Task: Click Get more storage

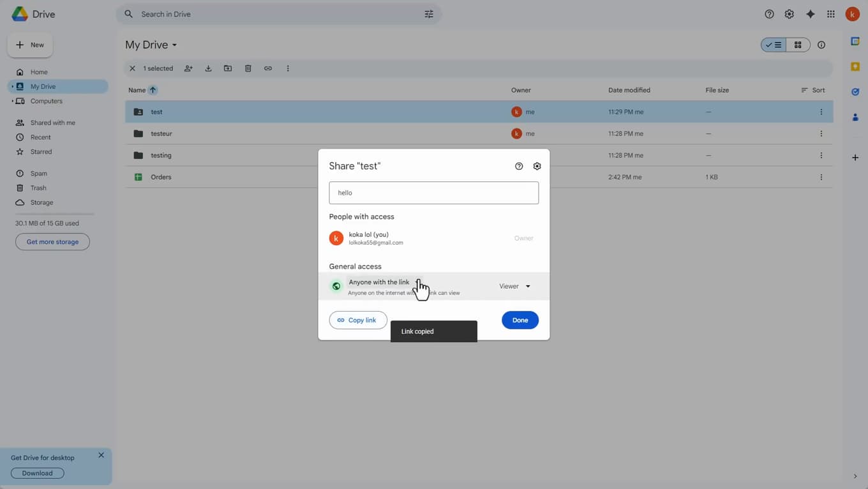Action: click(52, 242)
